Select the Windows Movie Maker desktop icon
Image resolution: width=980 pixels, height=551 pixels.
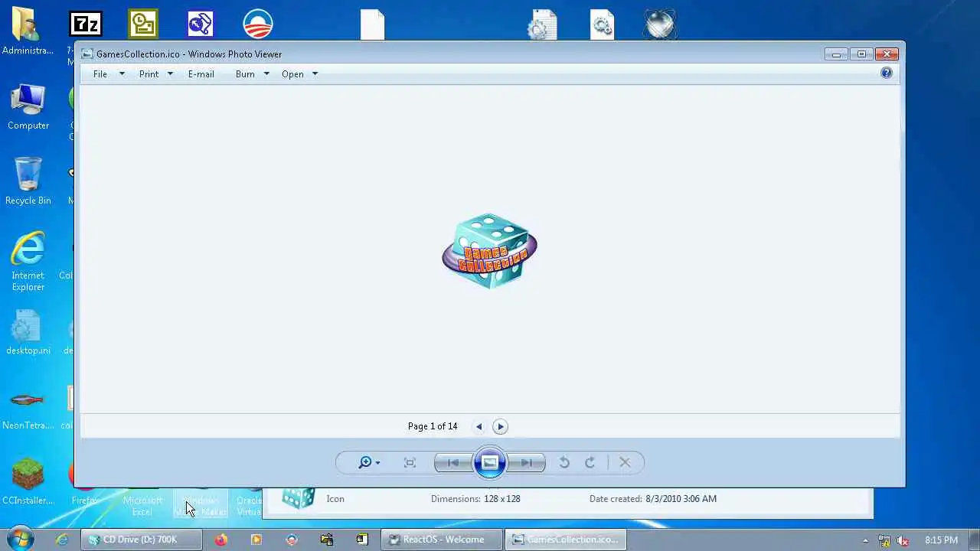coord(201,501)
